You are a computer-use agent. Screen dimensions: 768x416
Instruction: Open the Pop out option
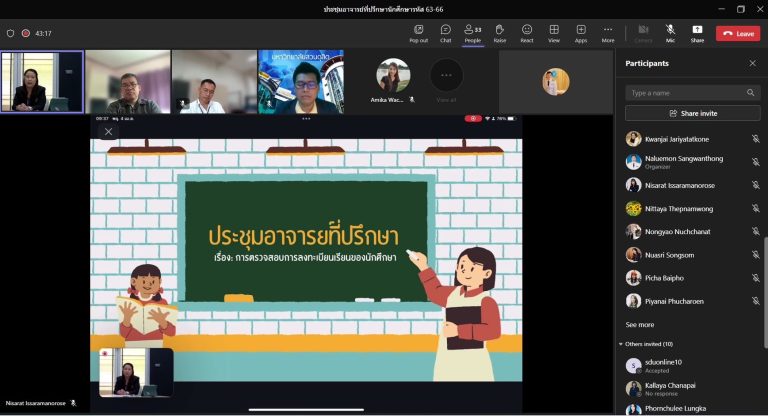[x=418, y=33]
